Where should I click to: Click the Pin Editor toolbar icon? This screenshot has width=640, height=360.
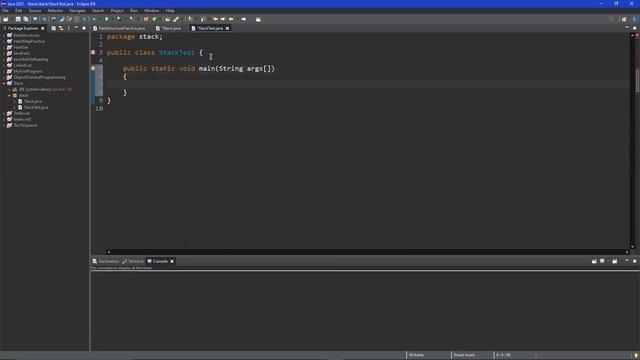click(258, 19)
